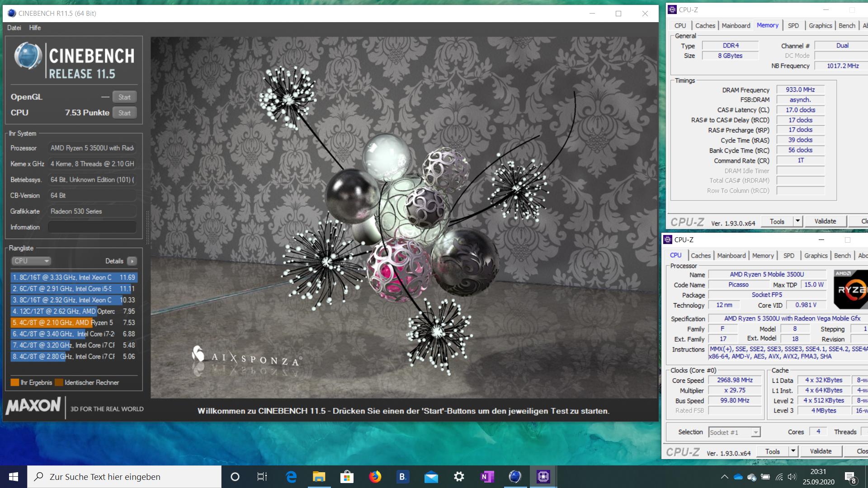
Task: Open Task View on taskbar
Action: point(262,477)
